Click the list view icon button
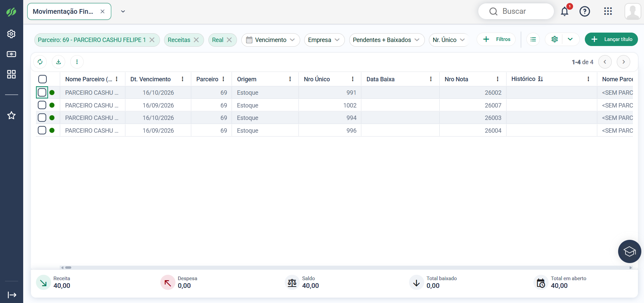 click(533, 39)
